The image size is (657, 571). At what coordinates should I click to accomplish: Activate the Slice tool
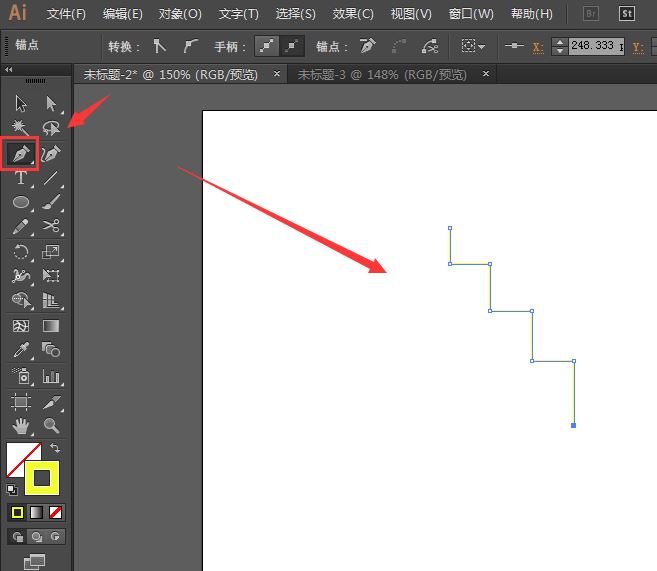pos(51,402)
